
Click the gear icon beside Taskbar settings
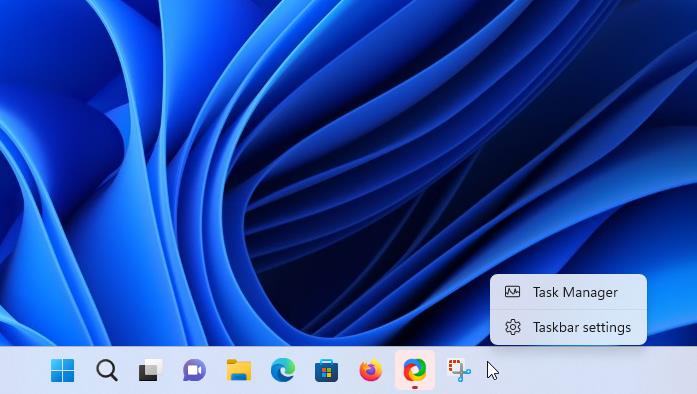(x=513, y=327)
